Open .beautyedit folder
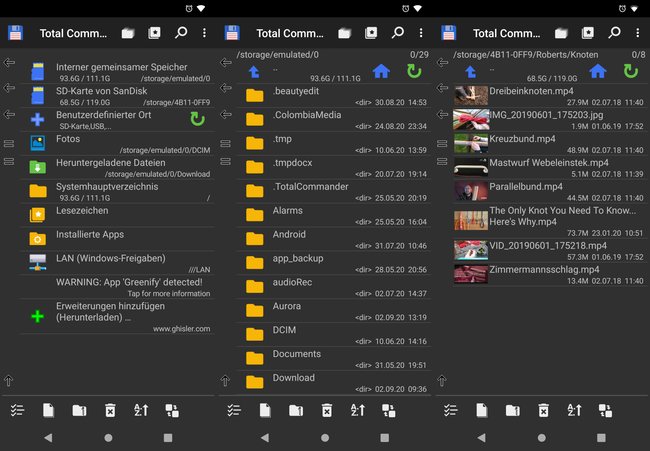This screenshot has height=451, width=650. (333, 96)
